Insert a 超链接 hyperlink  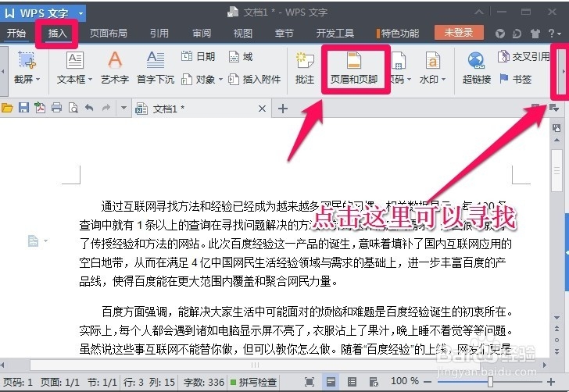pyautogui.click(x=477, y=68)
